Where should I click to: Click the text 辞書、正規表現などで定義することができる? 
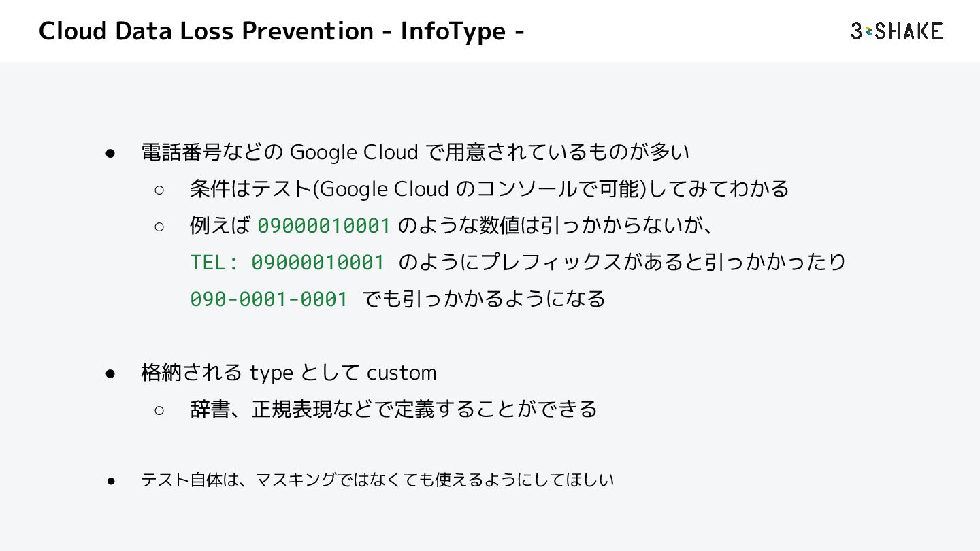[393, 410]
